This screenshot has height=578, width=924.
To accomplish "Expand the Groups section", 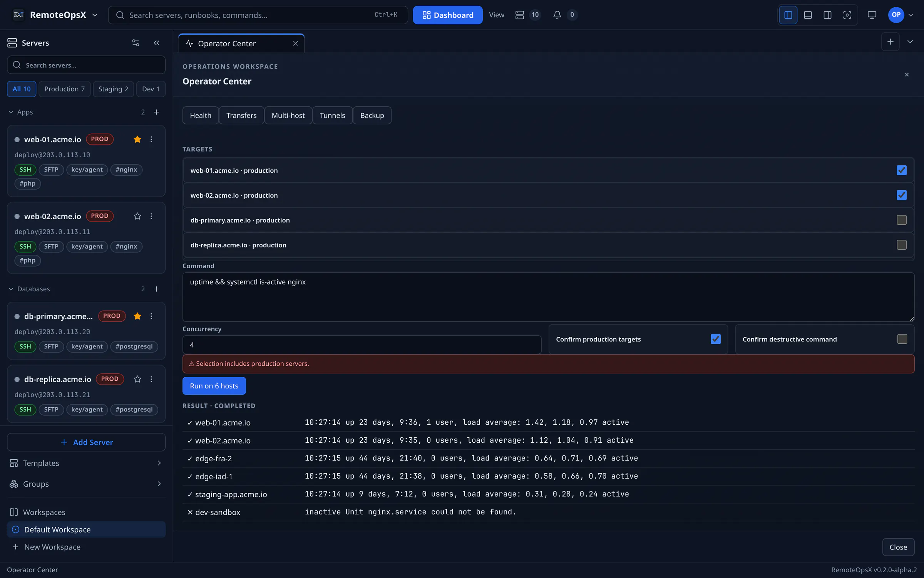I will click(x=159, y=484).
